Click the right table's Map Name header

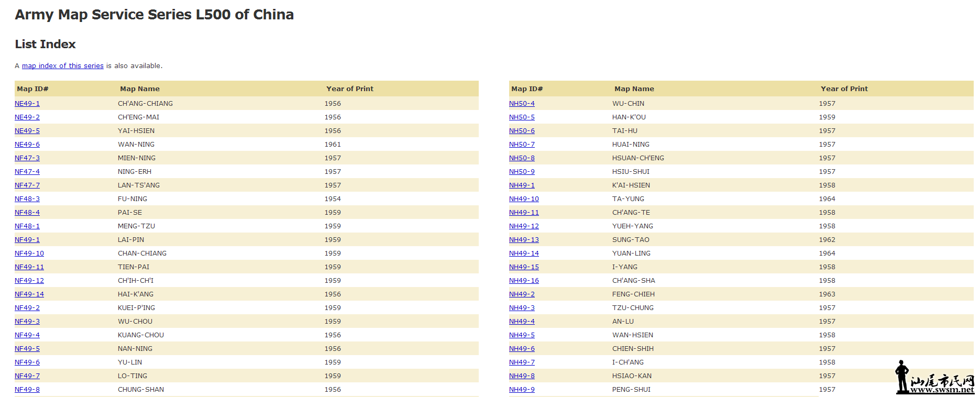pyautogui.click(x=634, y=89)
